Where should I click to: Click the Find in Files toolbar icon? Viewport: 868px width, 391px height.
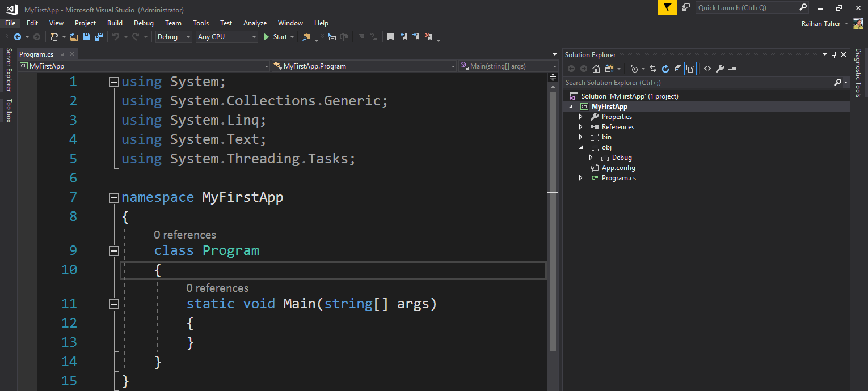307,37
